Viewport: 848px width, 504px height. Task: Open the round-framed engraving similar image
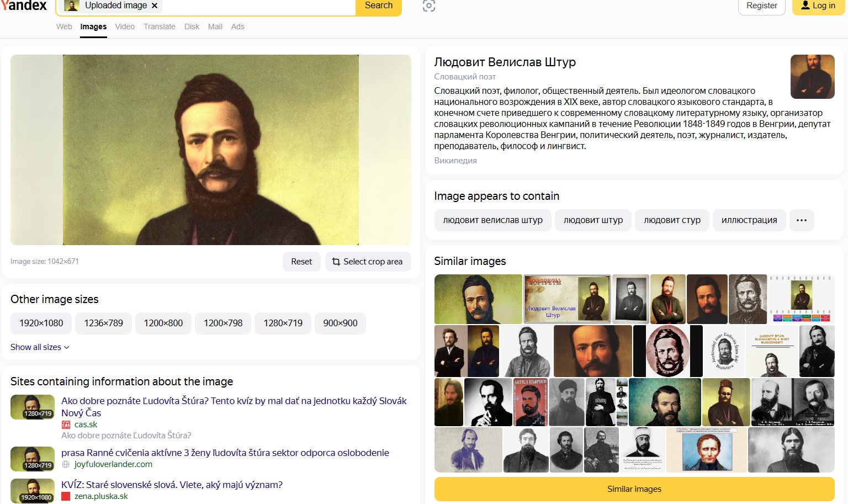[x=668, y=351]
